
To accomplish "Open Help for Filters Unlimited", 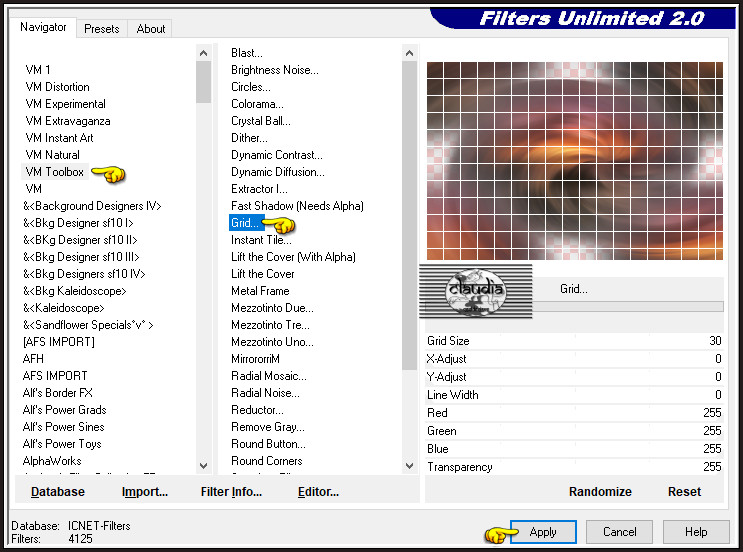I will 696,532.
